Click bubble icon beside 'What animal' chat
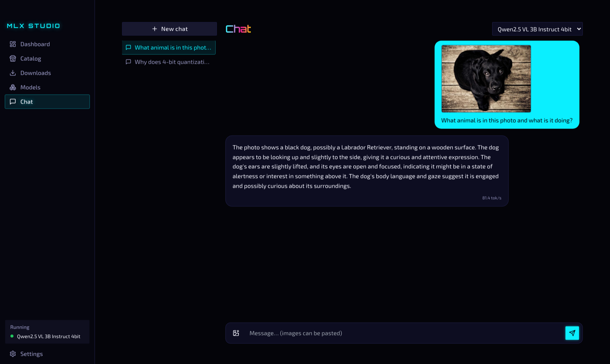The width and height of the screenshot is (610, 364). [x=128, y=48]
